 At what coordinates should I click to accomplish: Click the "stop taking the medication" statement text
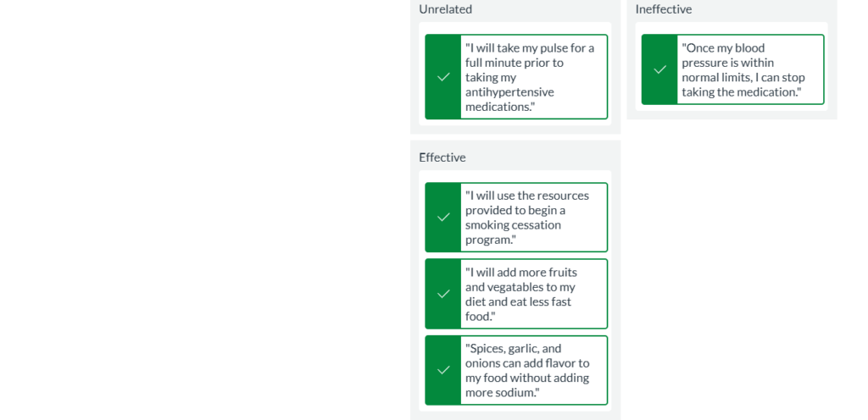[743, 69]
